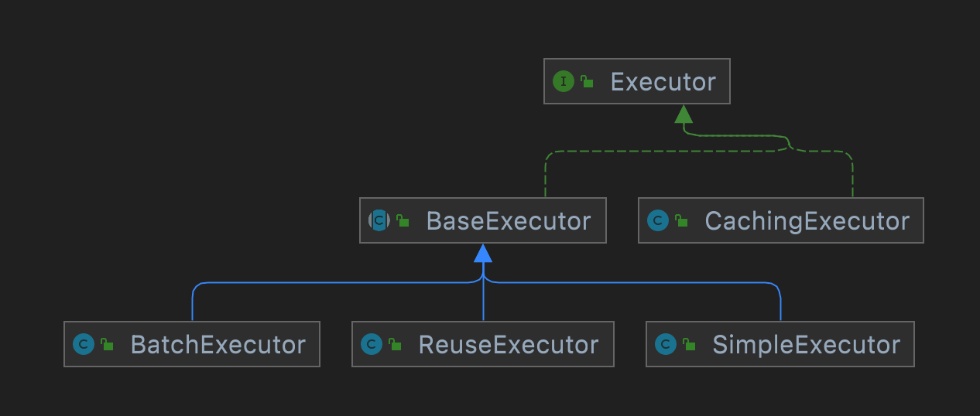
Task: Click the class icon beside SimpleExecutor
Action: click(665, 344)
